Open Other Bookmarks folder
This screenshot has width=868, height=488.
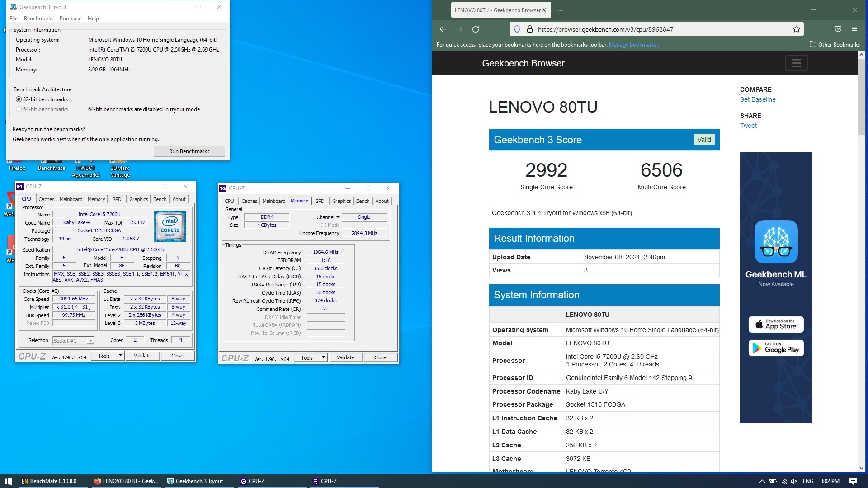tap(835, 44)
